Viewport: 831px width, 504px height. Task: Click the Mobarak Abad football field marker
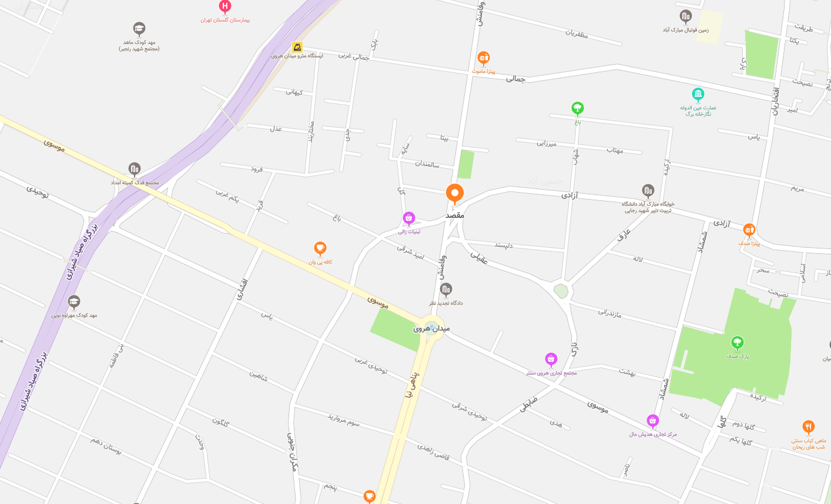pyautogui.click(x=686, y=16)
